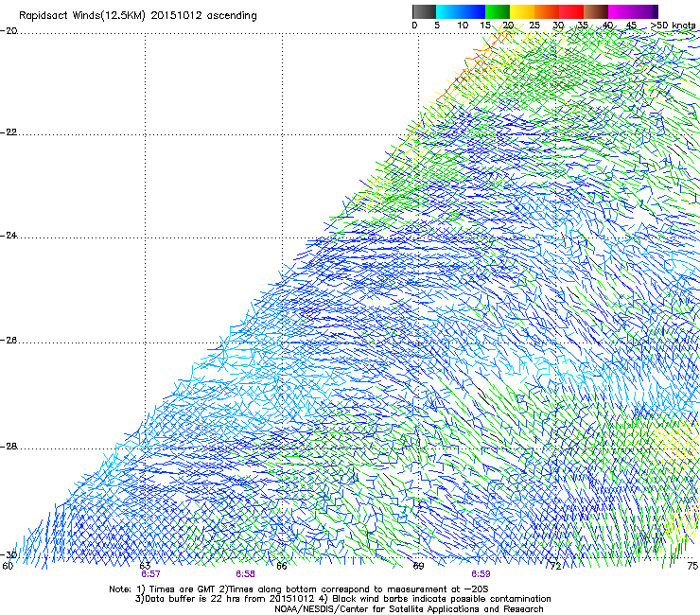Click latitude label '-26'

9,341
